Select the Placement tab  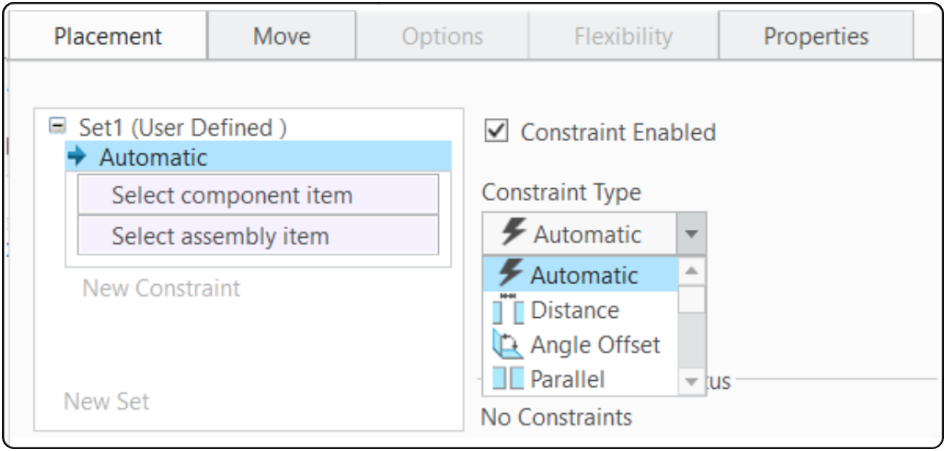[x=107, y=37]
